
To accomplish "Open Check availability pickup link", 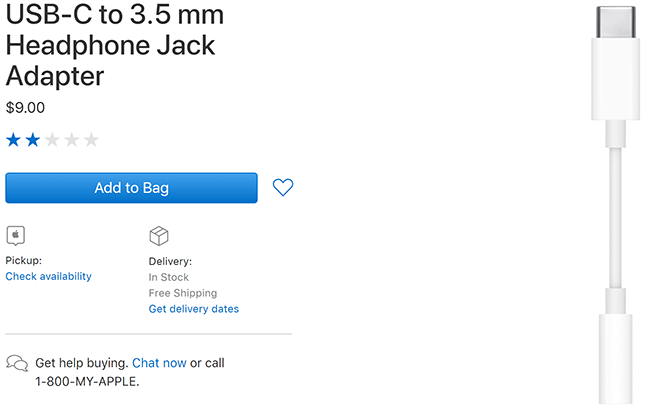I will 49,277.
